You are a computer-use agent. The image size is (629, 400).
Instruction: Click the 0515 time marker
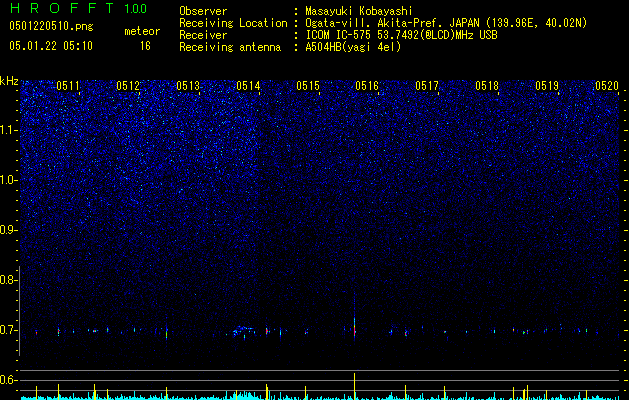(308, 86)
